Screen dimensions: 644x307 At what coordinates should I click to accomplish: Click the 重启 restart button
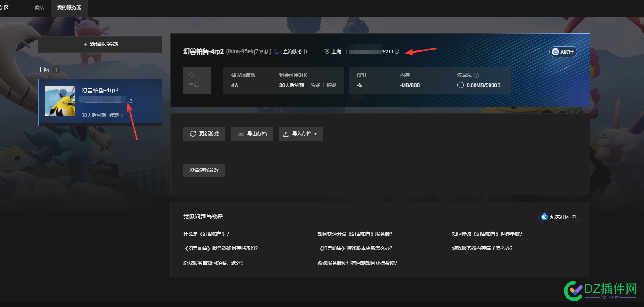(x=197, y=80)
